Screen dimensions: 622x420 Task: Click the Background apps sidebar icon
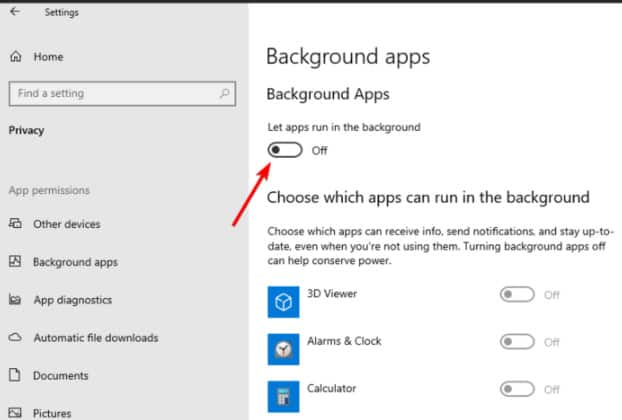tap(15, 262)
